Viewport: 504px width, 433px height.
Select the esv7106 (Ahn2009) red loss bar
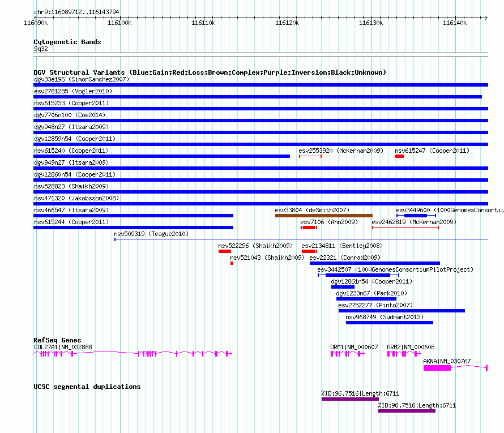(x=309, y=228)
